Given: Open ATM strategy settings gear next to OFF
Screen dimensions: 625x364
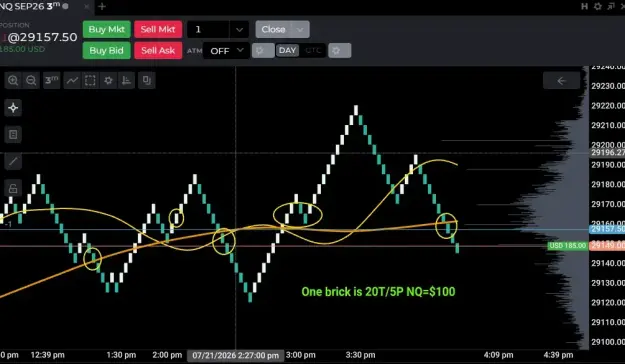Looking at the screenshot, I should pyautogui.click(x=263, y=51).
